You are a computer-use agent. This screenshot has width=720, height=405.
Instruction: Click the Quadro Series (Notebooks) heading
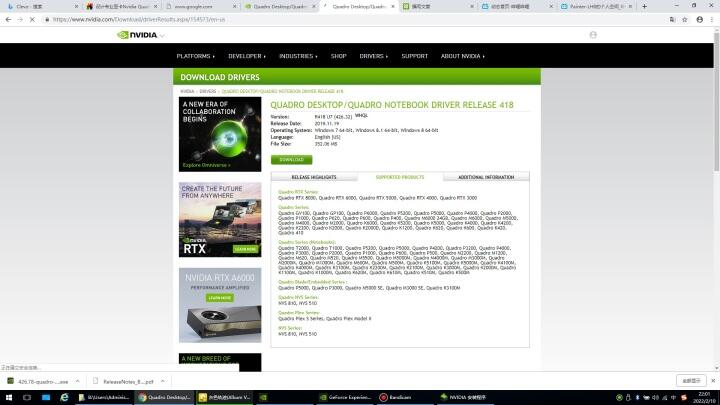click(x=307, y=242)
